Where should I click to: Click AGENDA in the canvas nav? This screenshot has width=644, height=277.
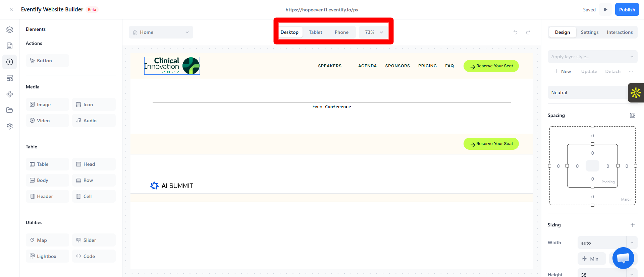(367, 66)
